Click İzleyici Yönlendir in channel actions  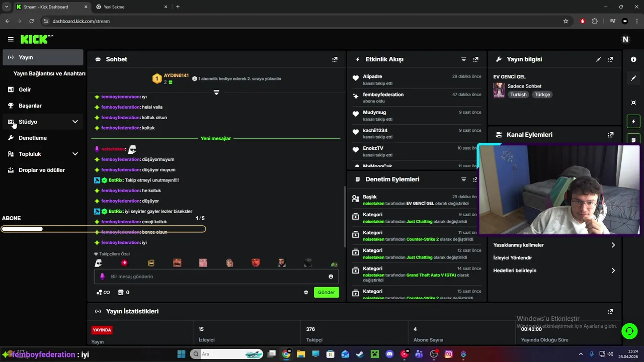[x=513, y=258]
